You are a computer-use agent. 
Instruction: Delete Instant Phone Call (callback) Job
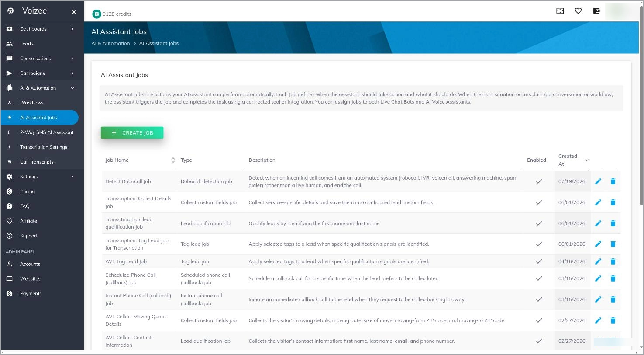[x=613, y=299]
